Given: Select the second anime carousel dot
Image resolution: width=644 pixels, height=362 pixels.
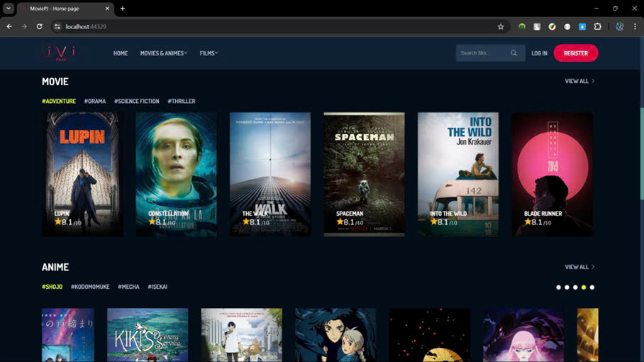Looking at the screenshot, I should [567, 287].
